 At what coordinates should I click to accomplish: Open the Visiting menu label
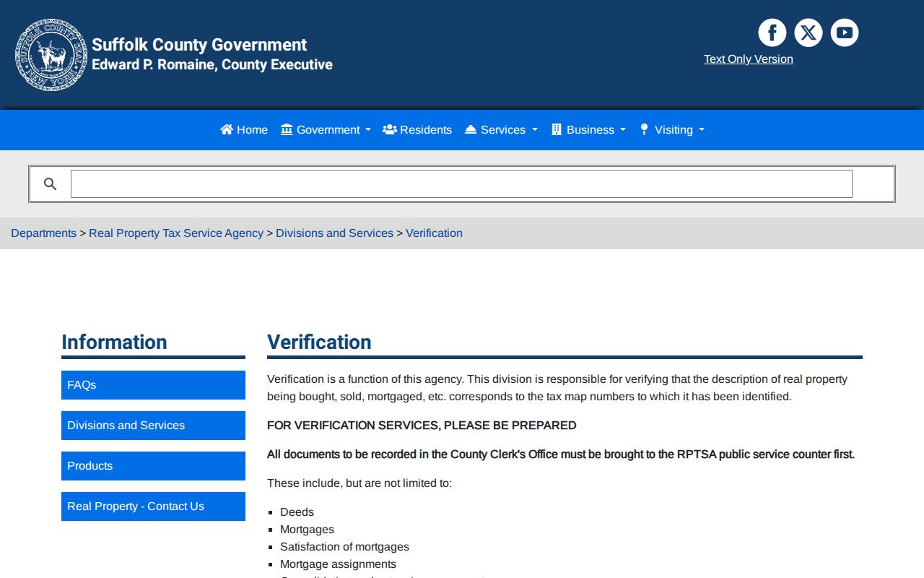point(674,130)
